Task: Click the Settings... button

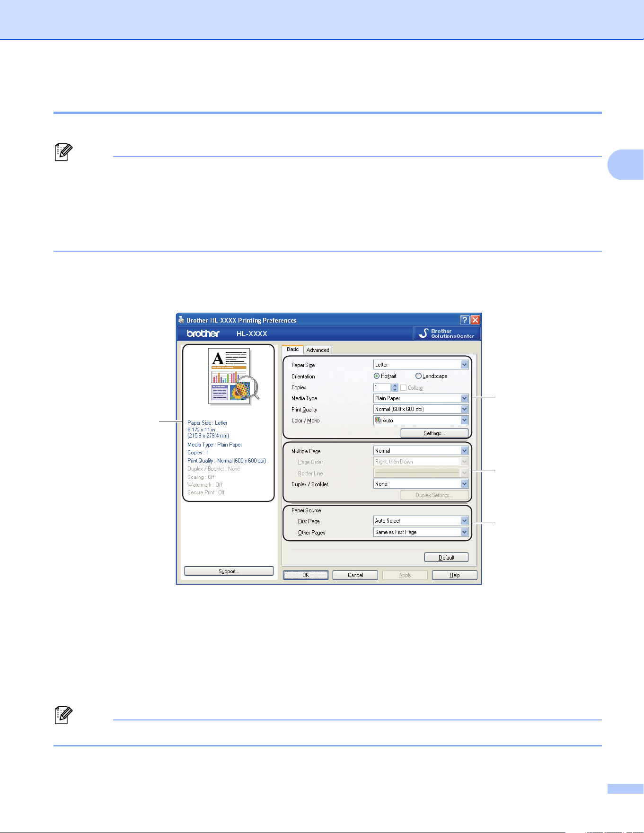Action: [x=434, y=433]
